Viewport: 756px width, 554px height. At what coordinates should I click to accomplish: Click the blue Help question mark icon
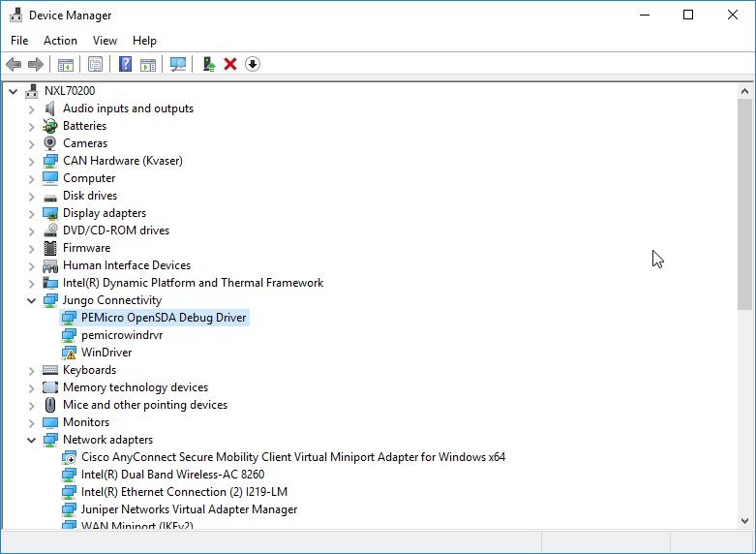tap(126, 64)
